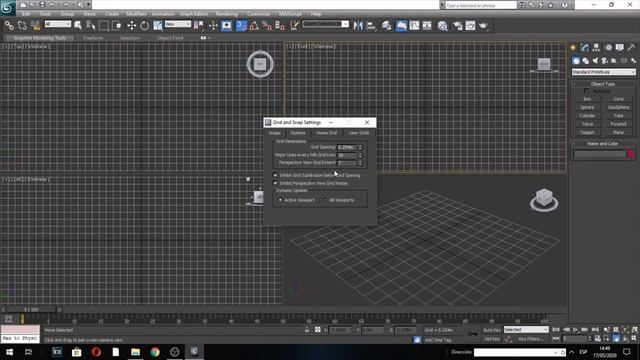640x360 pixels.
Task: Increment the Grid Spacing spinner
Action: (x=360, y=145)
